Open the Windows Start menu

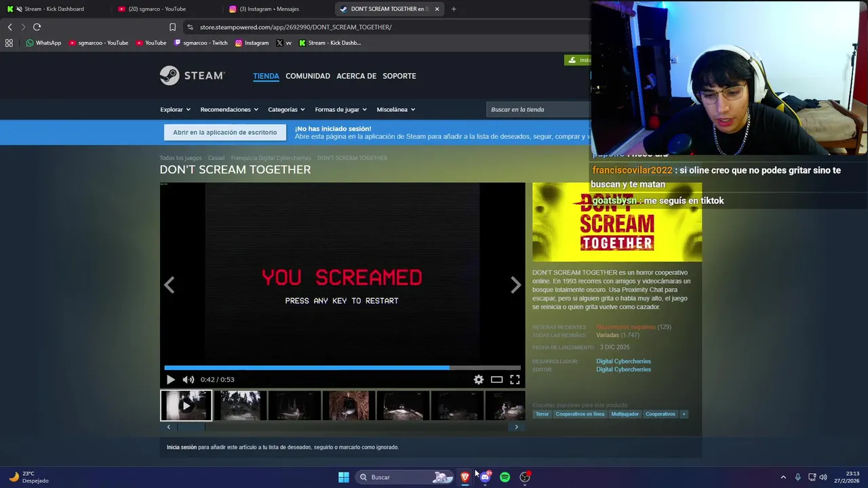click(x=344, y=477)
